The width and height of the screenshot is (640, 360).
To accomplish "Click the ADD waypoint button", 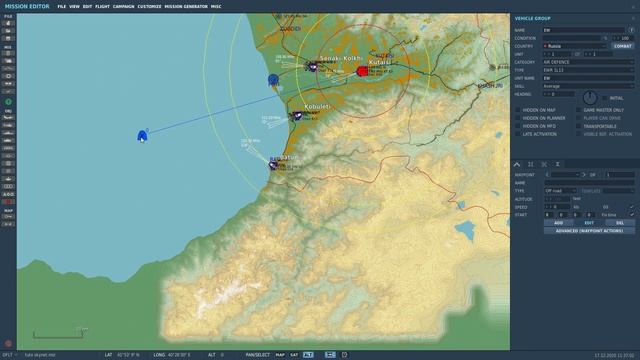I will coord(558,223).
